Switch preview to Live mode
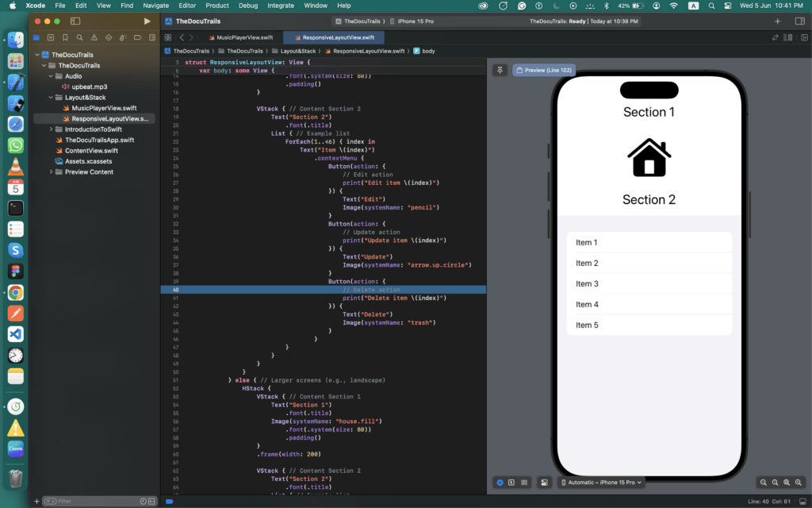This screenshot has width=812, height=508. pyautogui.click(x=500, y=482)
